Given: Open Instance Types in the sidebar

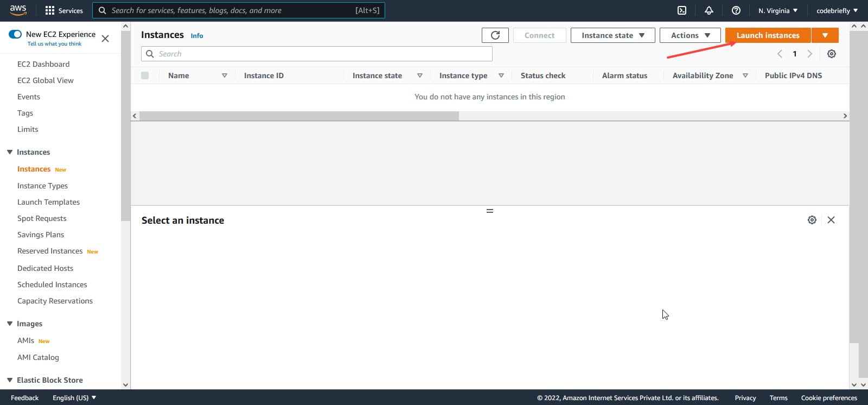Looking at the screenshot, I should coord(42,186).
